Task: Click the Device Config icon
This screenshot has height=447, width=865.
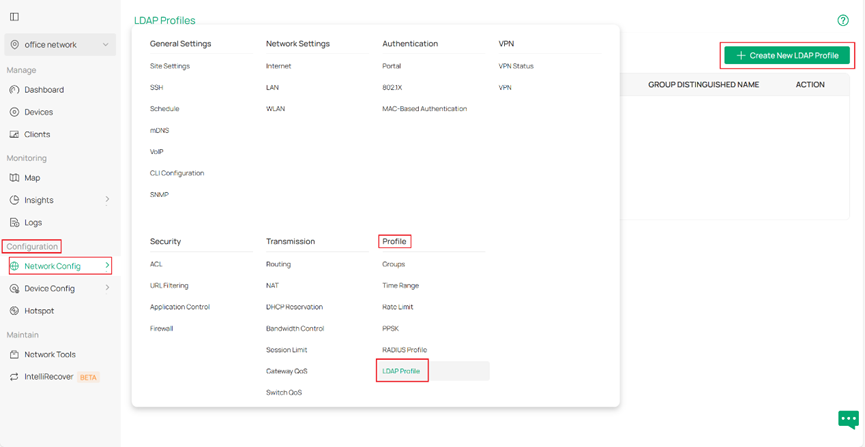Action: click(x=14, y=288)
